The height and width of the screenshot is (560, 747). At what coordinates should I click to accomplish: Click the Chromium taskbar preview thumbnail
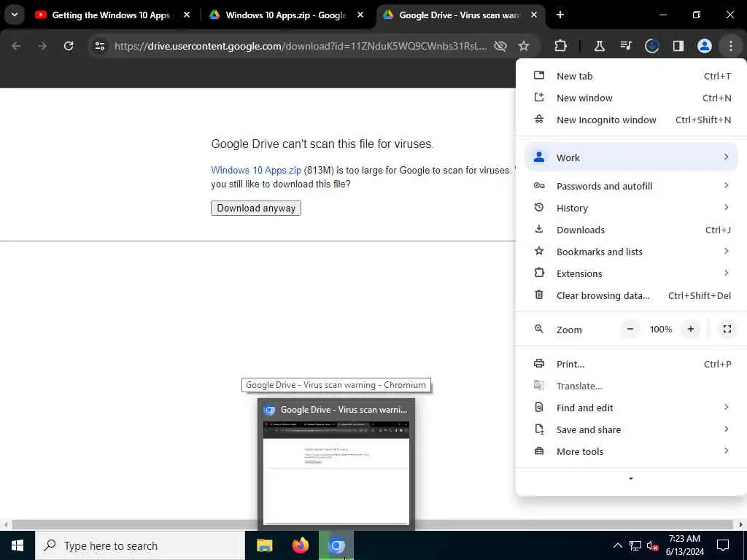(x=336, y=472)
